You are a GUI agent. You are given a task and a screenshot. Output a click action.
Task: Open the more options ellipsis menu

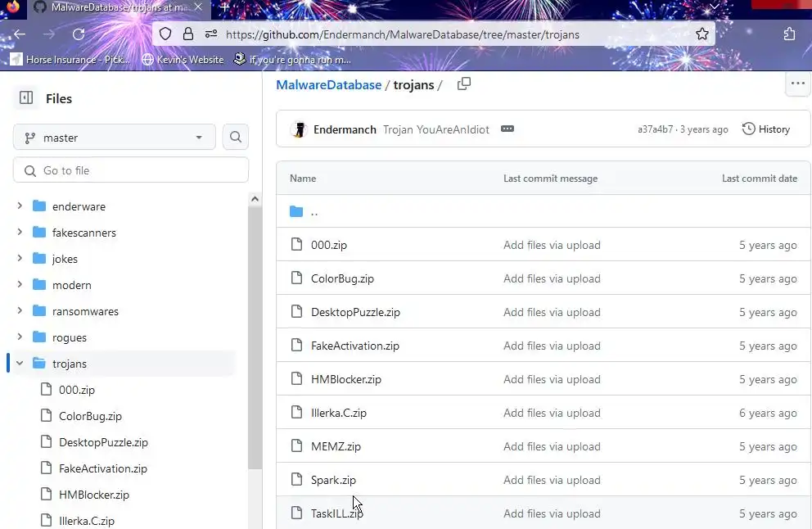[x=798, y=84]
